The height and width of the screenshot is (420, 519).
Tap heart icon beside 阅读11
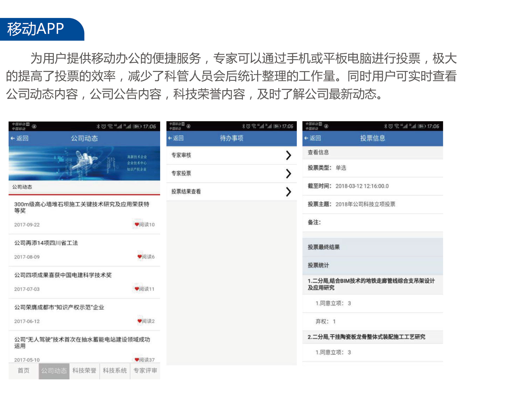137,289
